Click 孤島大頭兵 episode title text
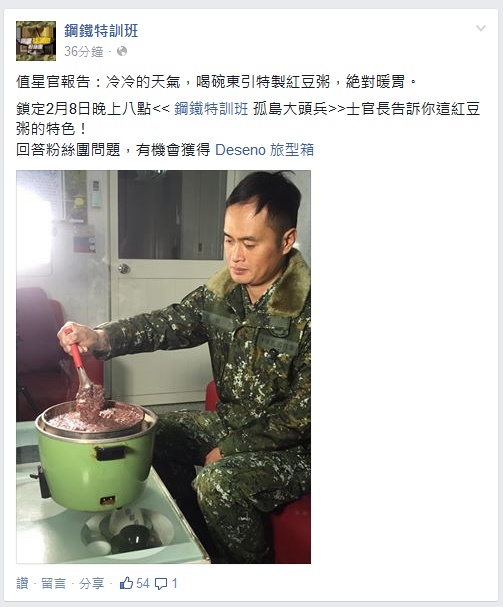The width and height of the screenshot is (503, 607). click(290, 109)
